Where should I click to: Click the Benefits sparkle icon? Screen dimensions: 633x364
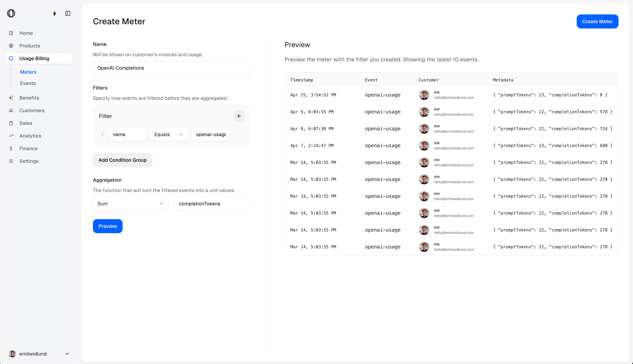point(11,98)
